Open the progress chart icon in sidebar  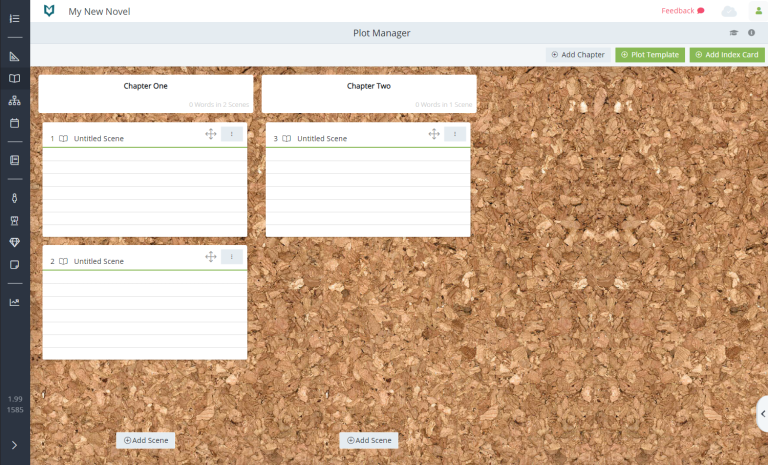pyautogui.click(x=14, y=301)
